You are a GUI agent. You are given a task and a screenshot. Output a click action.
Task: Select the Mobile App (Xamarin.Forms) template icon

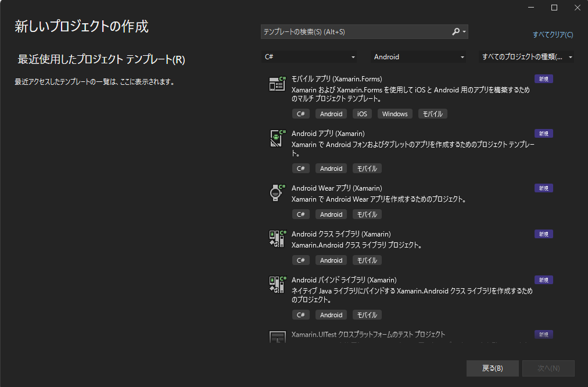278,83
